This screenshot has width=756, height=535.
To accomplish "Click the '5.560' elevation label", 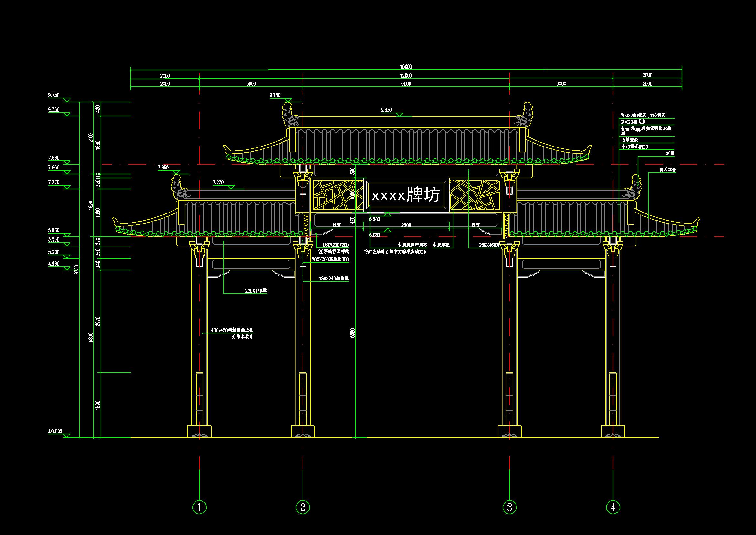I will click(54, 239).
